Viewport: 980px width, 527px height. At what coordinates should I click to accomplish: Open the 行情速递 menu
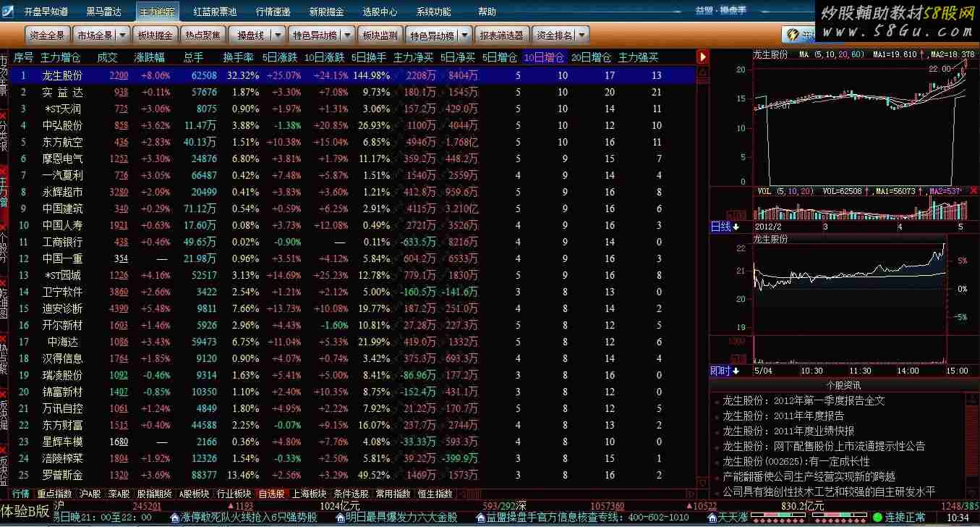[x=273, y=12]
